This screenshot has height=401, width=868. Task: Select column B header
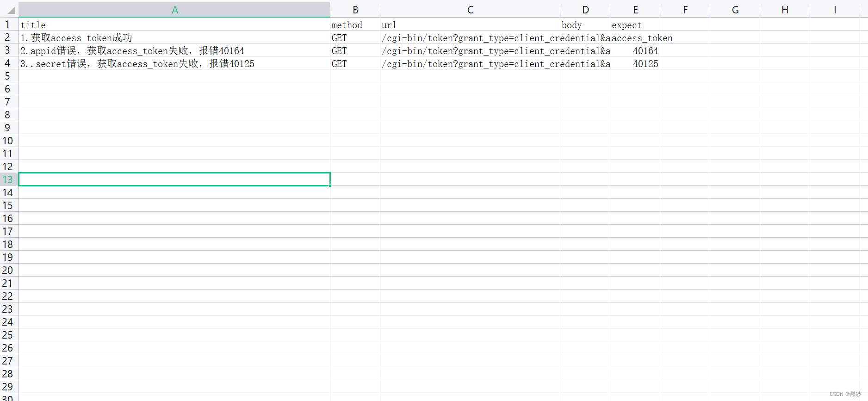[x=355, y=10]
